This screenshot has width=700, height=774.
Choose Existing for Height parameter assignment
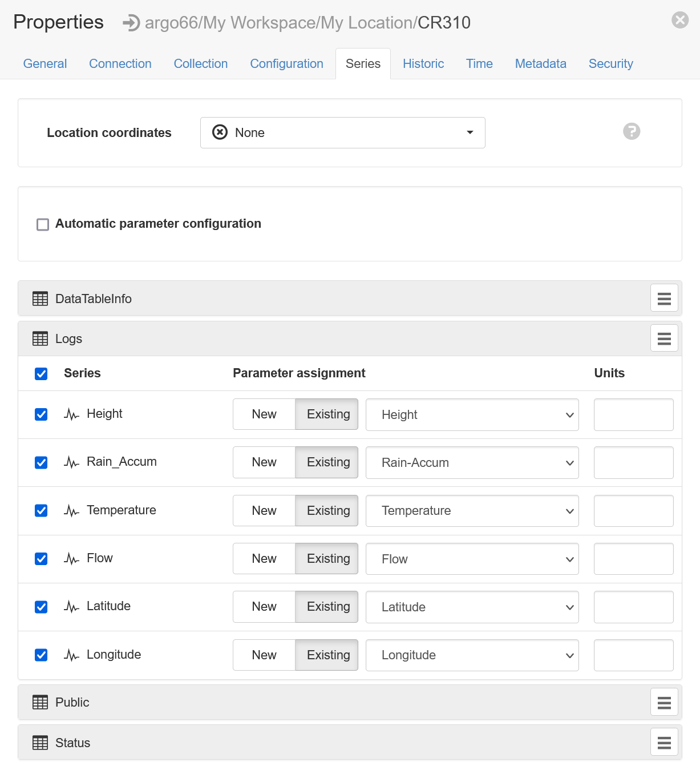tap(327, 414)
